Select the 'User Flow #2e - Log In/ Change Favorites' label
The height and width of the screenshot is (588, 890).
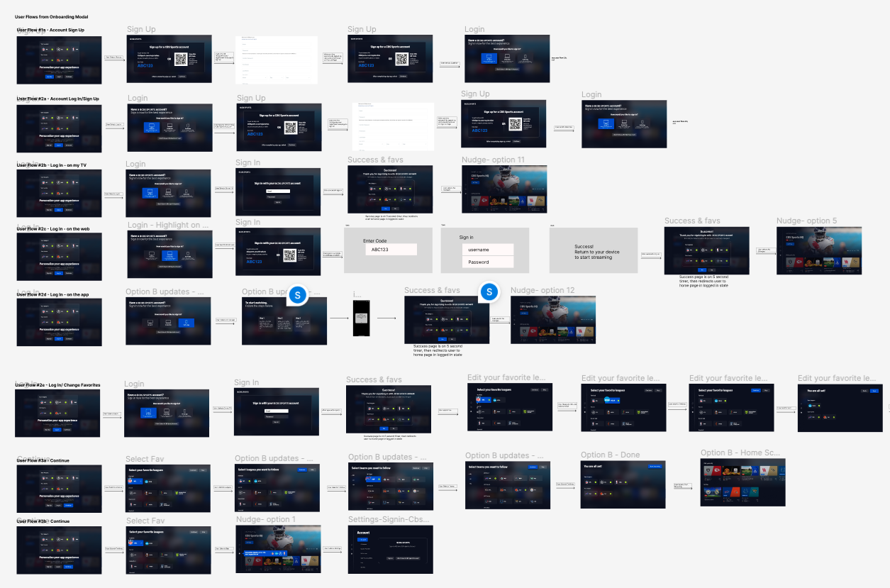[x=58, y=385]
